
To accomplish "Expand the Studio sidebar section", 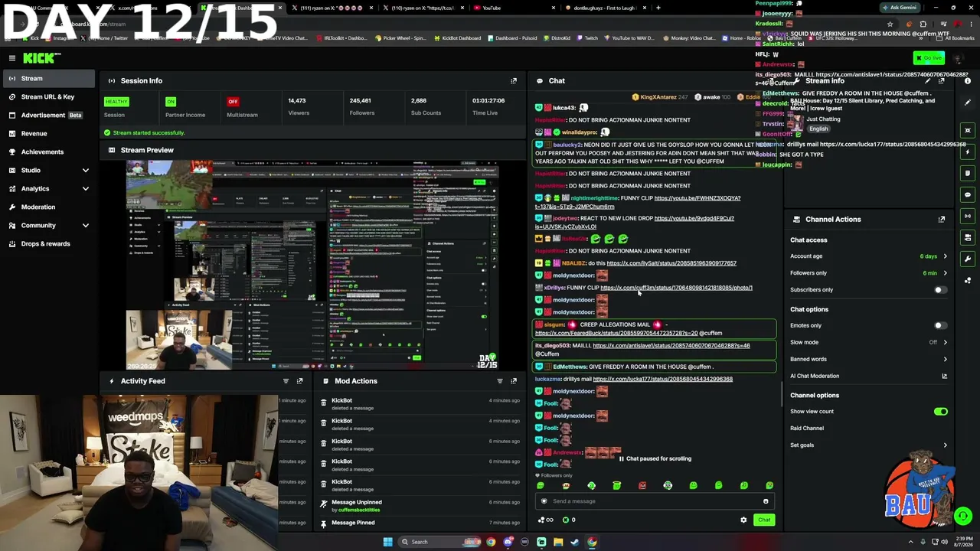I will 85,170.
